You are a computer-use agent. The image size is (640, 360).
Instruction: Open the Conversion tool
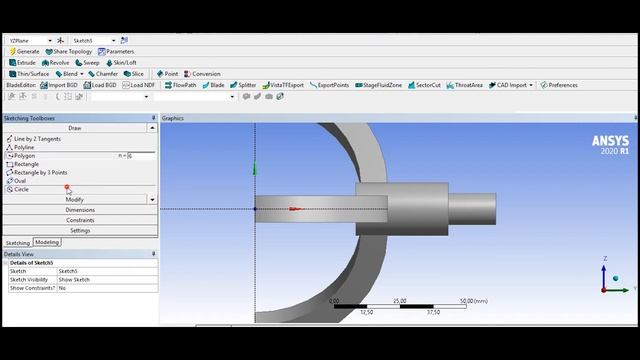click(x=202, y=74)
